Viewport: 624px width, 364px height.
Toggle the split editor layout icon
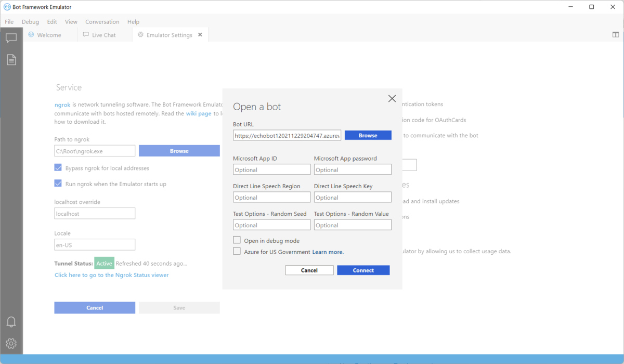tap(616, 35)
